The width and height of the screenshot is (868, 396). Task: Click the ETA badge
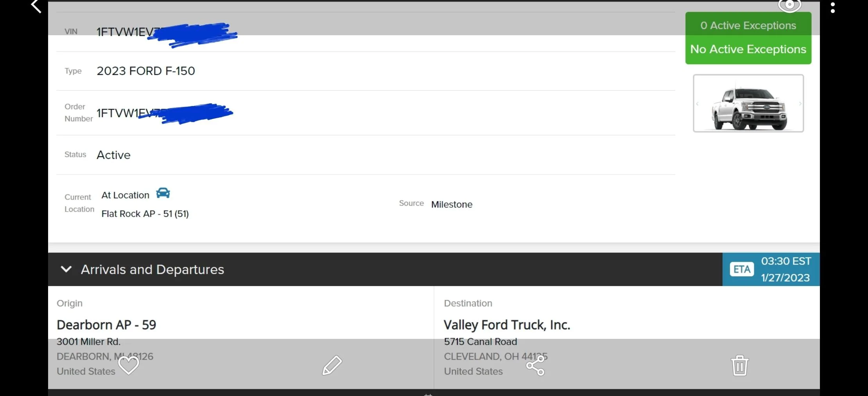(741, 270)
